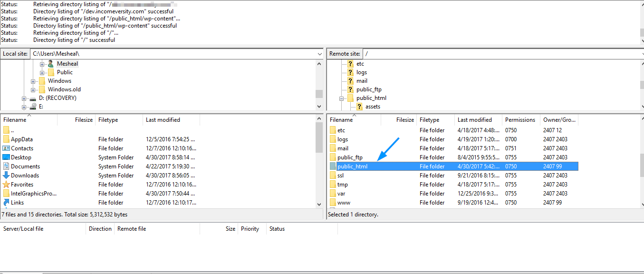The width and height of the screenshot is (644, 274).
Task: Select the mail folder in remote tree
Action: pyautogui.click(x=362, y=81)
